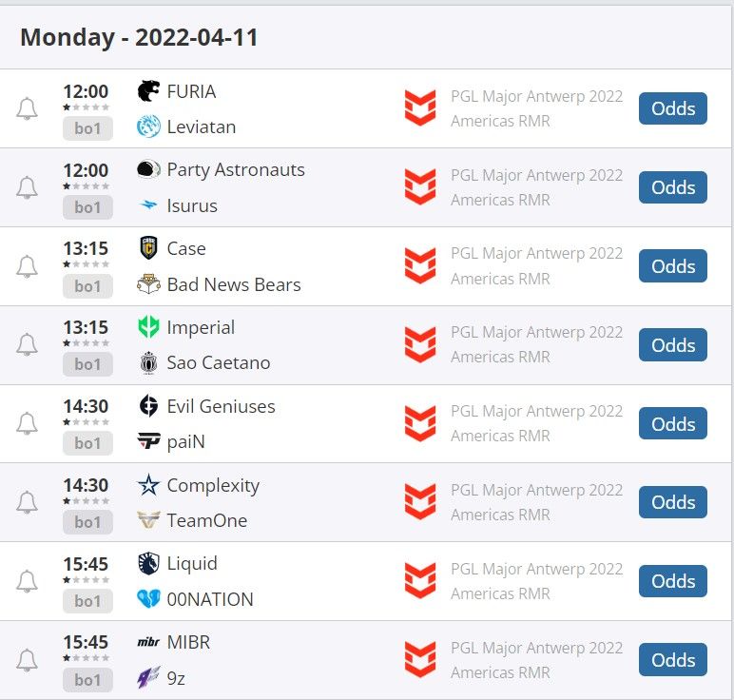Show Odds for Imperial vs Sao Caetano
This screenshot has height=700, width=734.
pyautogui.click(x=673, y=345)
